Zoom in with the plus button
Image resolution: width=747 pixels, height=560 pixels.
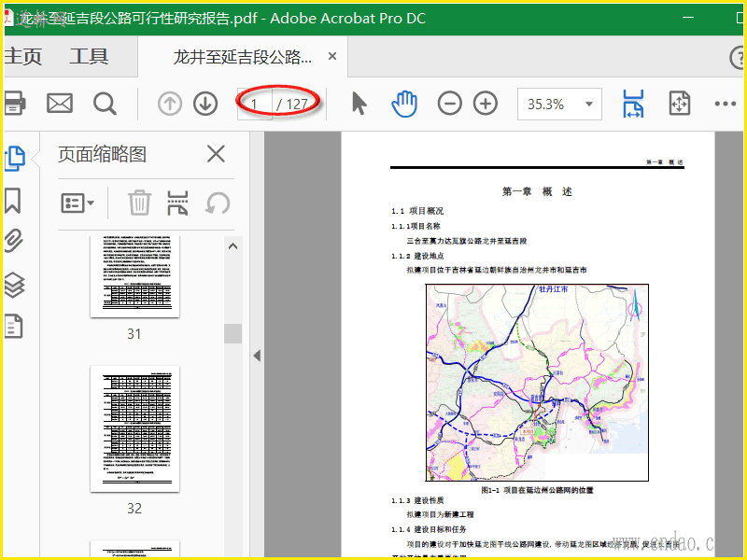pos(486,104)
